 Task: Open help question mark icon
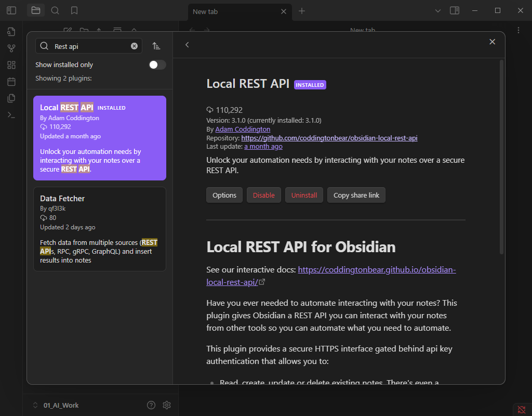(151, 405)
